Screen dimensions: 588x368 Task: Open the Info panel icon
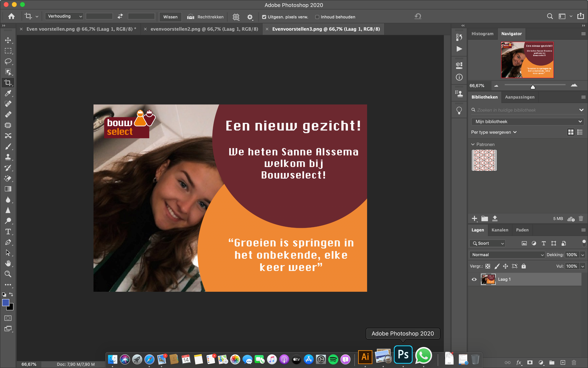[459, 77]
